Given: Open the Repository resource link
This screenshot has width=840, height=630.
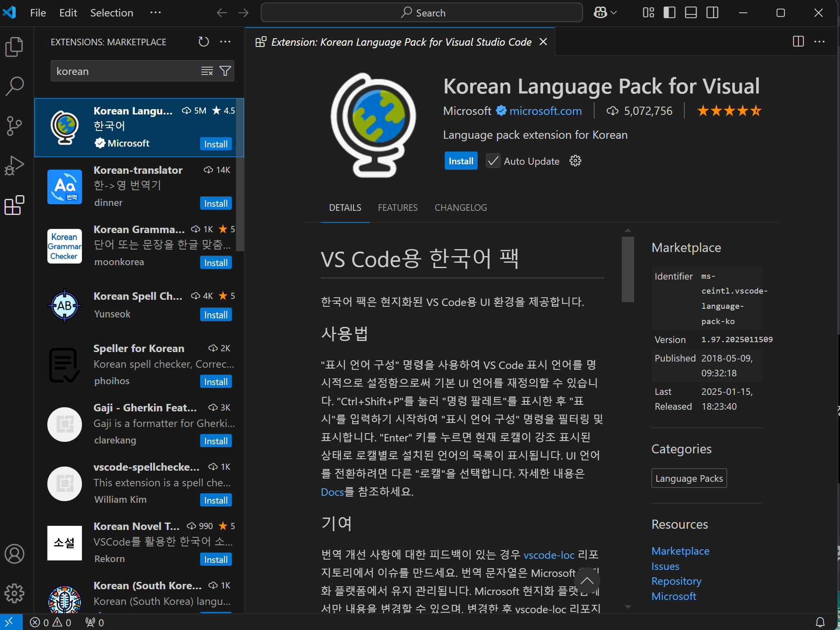Looking at the screenshot, I should tap(676, 581).
